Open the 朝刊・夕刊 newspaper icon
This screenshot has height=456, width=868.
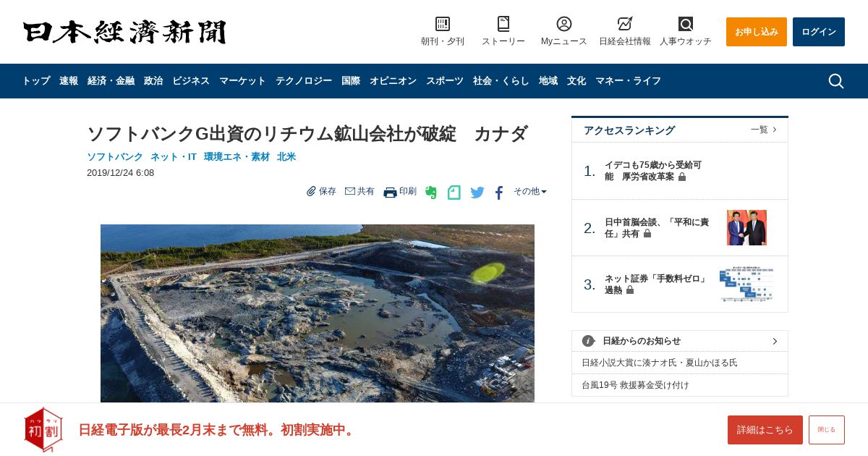[443, 24]
